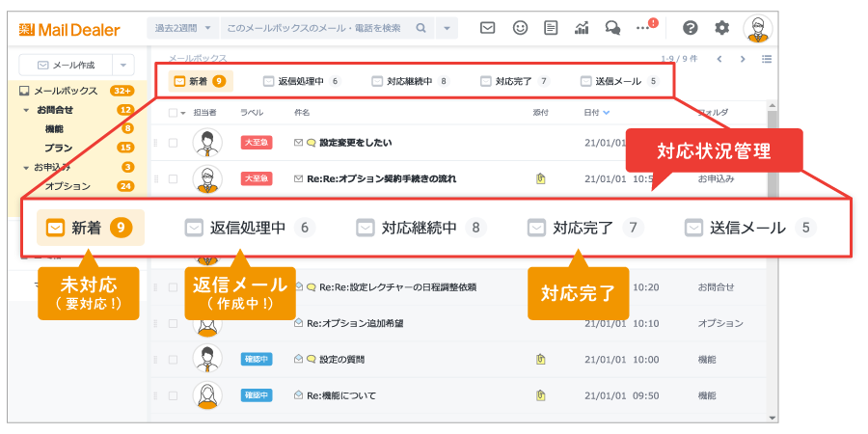Collapse the お申込み folder tree
Viewport: 868px width, 434px height.
pos(26,167)
